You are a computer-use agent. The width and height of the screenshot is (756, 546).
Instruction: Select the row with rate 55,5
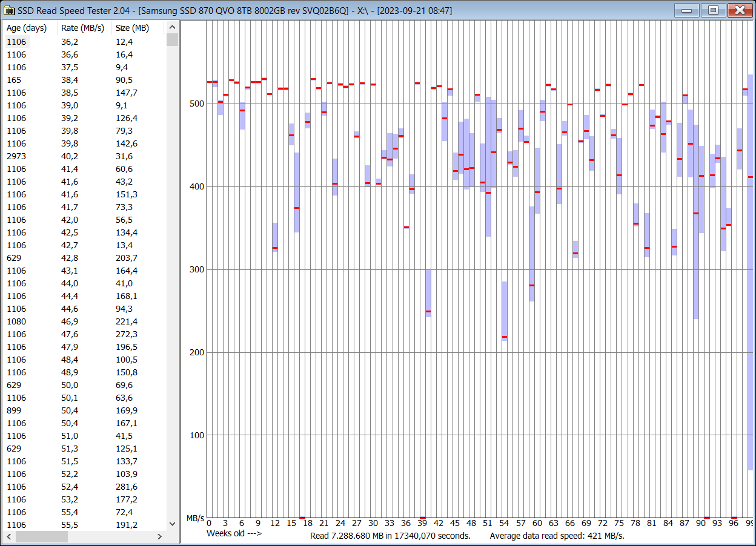(x=85, y=525)
